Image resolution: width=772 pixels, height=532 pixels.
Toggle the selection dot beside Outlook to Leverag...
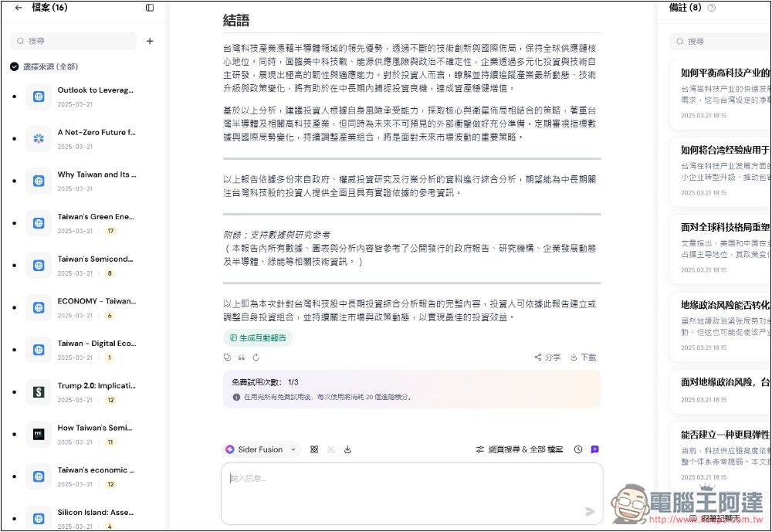14,97
